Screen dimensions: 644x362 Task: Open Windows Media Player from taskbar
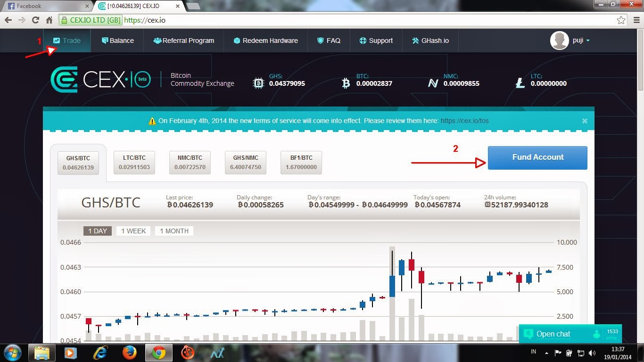pos(70,353)
